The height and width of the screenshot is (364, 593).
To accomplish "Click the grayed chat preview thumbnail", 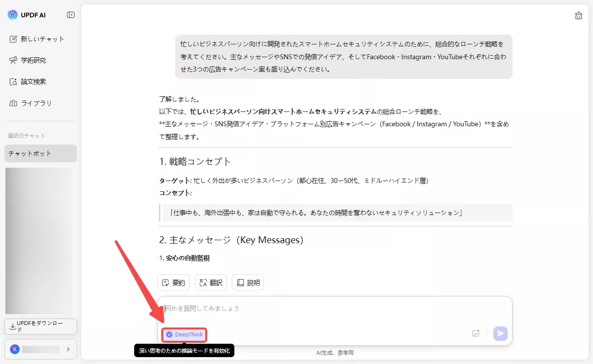I will click(x=40, y=239).
